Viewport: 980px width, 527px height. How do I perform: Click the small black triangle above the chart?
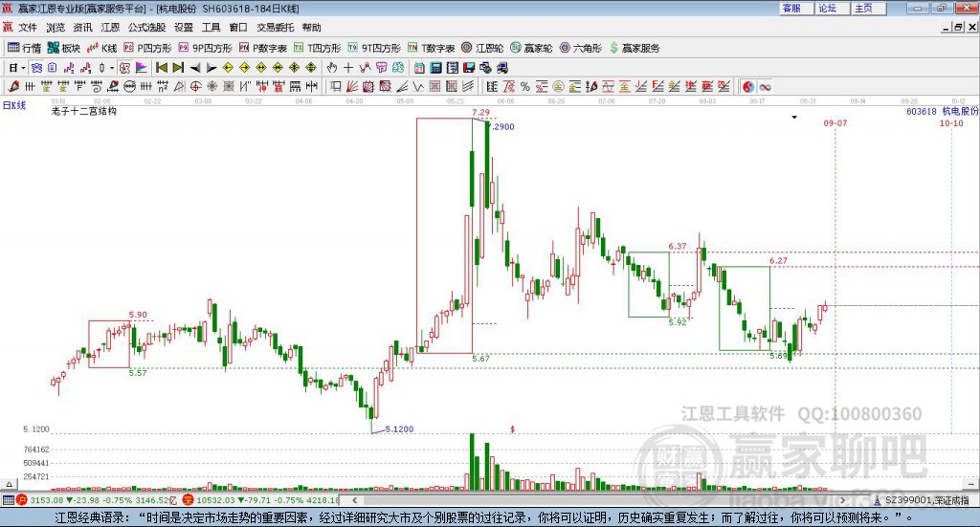[x=794, y=118]
